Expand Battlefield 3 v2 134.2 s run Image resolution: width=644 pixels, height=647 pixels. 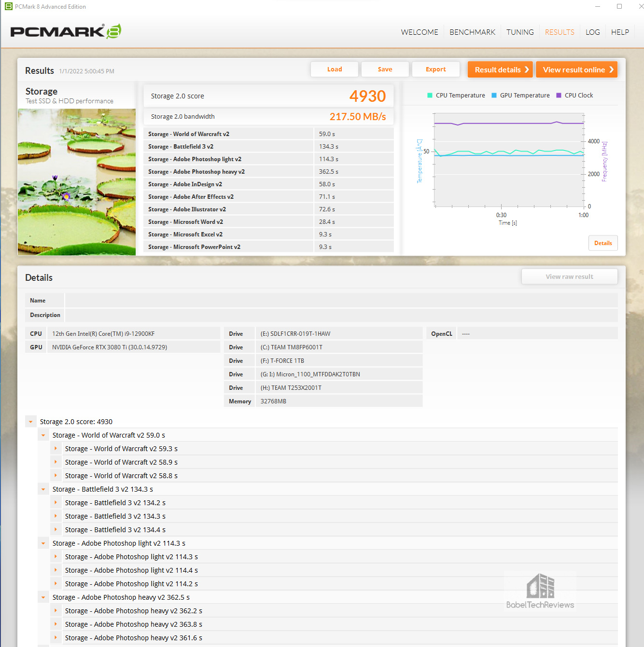click(56, 503)
